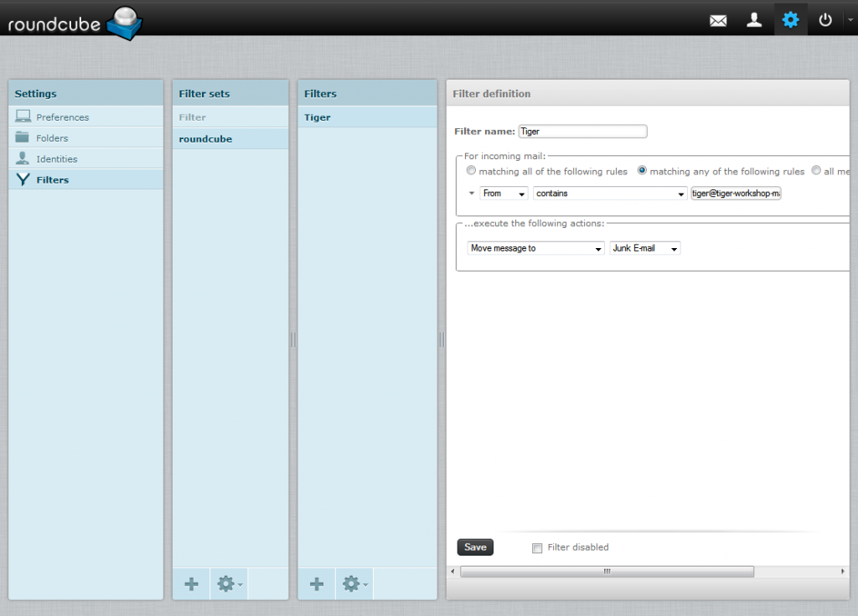Open filter set actions gear menu icon
This screenshot has width=858, height=616.
[226, 584]
